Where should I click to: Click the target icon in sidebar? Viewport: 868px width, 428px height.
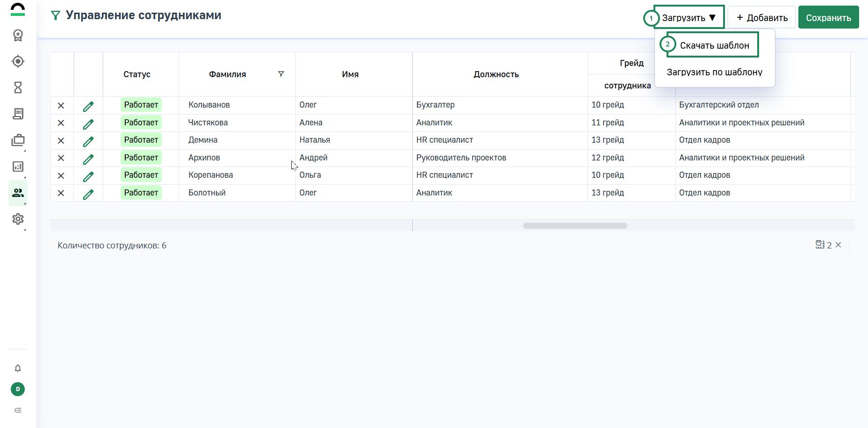click(18, 61)
